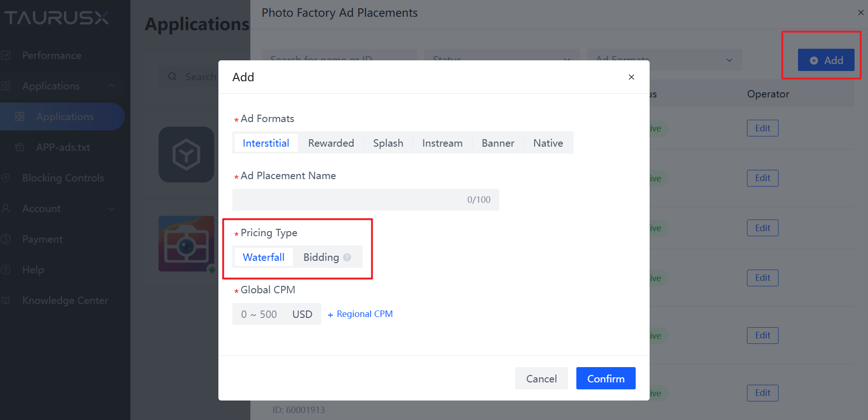Click the Bidding help question-mark icon
The height and width of the screenshot is (420, 868).
[347, 257]
